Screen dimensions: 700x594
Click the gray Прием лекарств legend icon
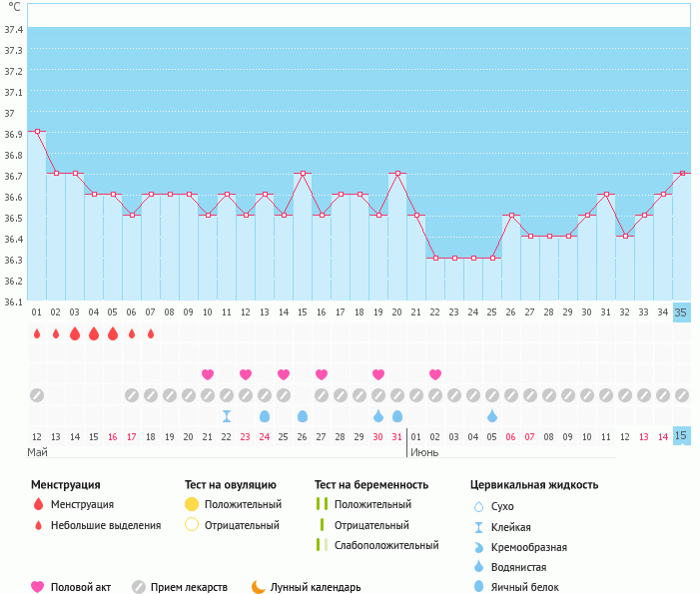coord(139,587)
